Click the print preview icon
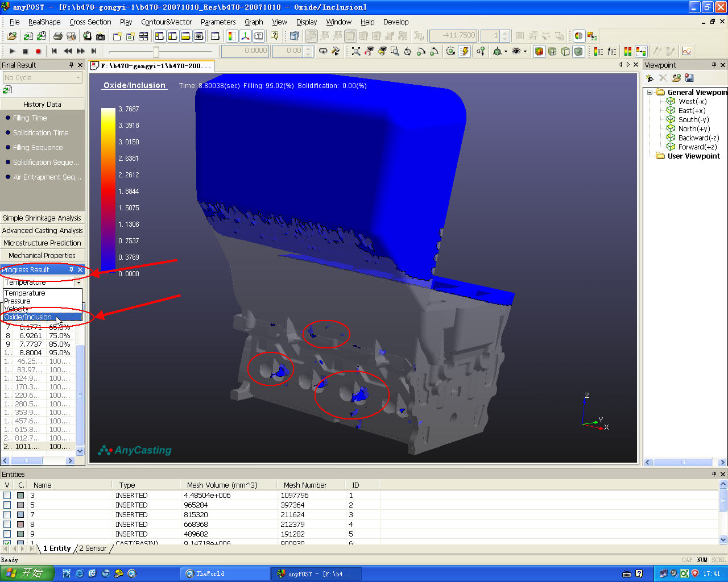728x582 pixels. pos(71,36)
